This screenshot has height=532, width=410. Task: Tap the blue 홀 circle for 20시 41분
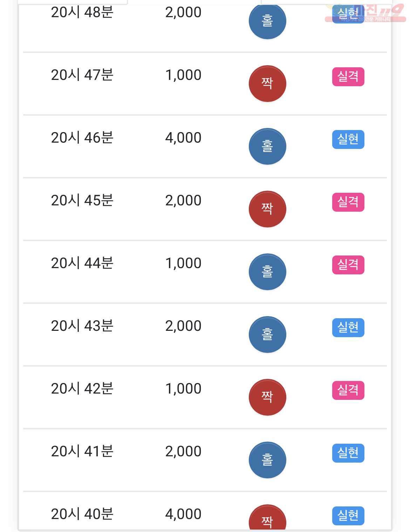(267, 460)
